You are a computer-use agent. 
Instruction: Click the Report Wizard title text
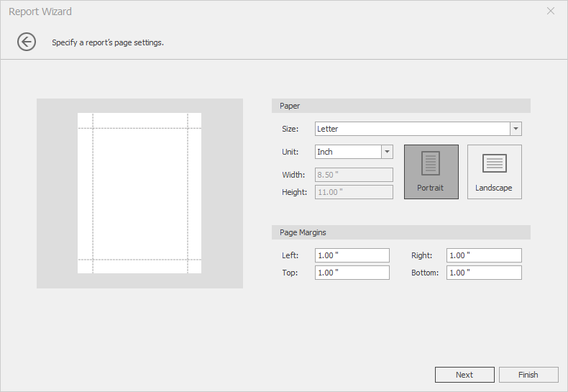[40, 12]
